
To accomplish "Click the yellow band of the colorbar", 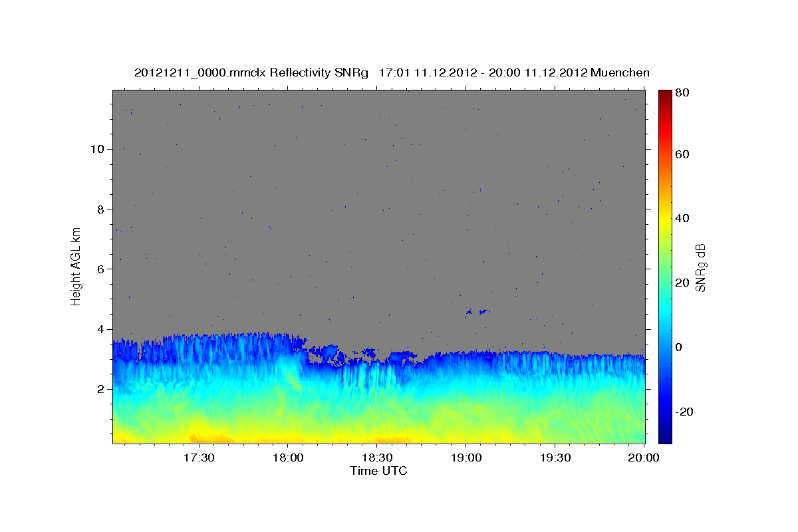I will pos(664,221).
